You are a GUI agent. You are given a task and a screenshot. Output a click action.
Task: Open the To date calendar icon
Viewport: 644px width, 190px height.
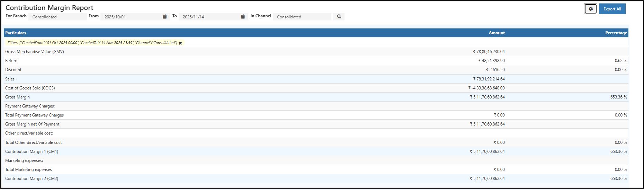(243, 17)
